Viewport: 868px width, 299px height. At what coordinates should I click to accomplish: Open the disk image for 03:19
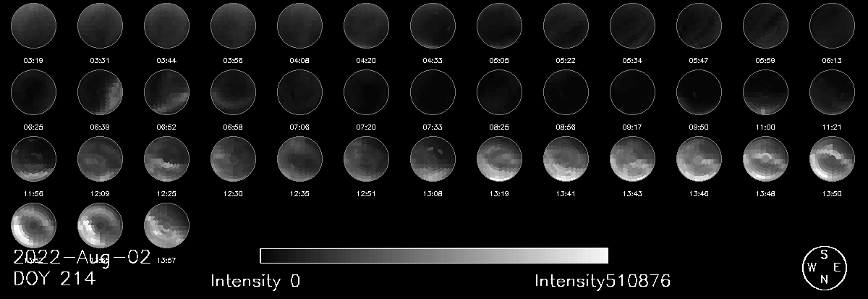coord(34,25)
